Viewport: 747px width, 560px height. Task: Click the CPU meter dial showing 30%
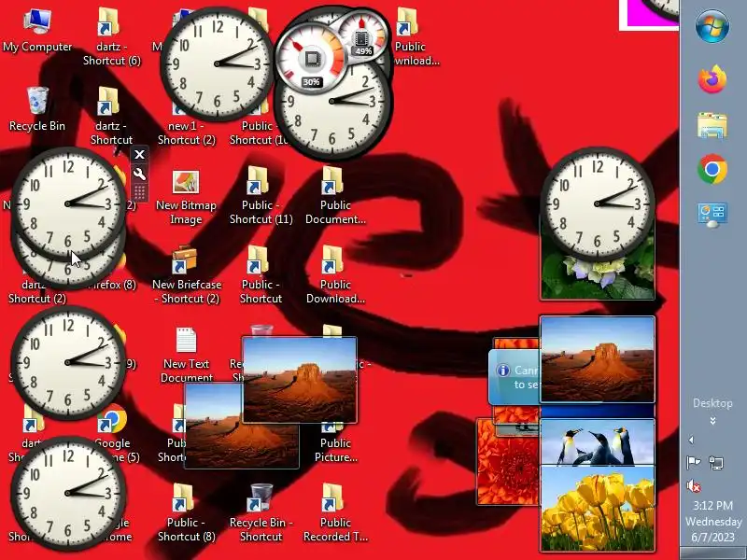tap(312, 60)
